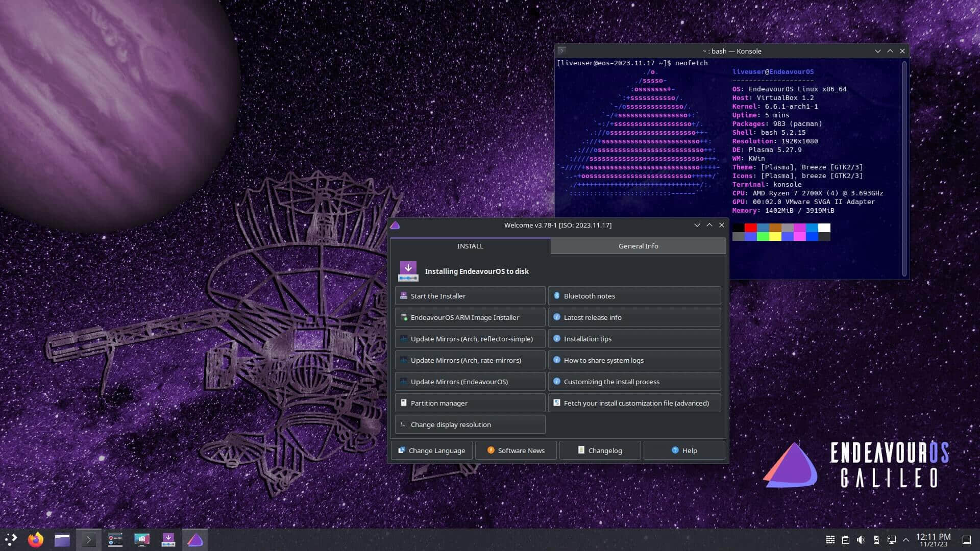This screenshot has width=980, height=551.
Task: Expand the Welcome window title bar menu
Action: [395, 224]
